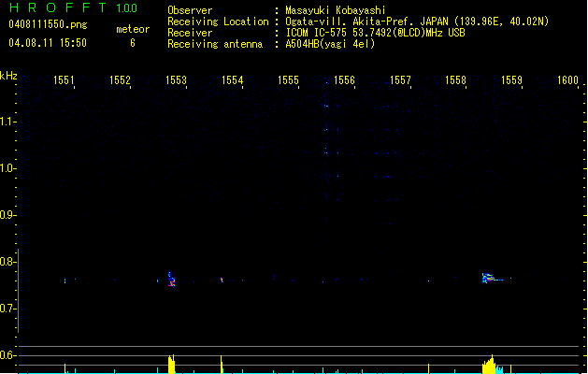Click the kHz axis unit label

point(8,76)
